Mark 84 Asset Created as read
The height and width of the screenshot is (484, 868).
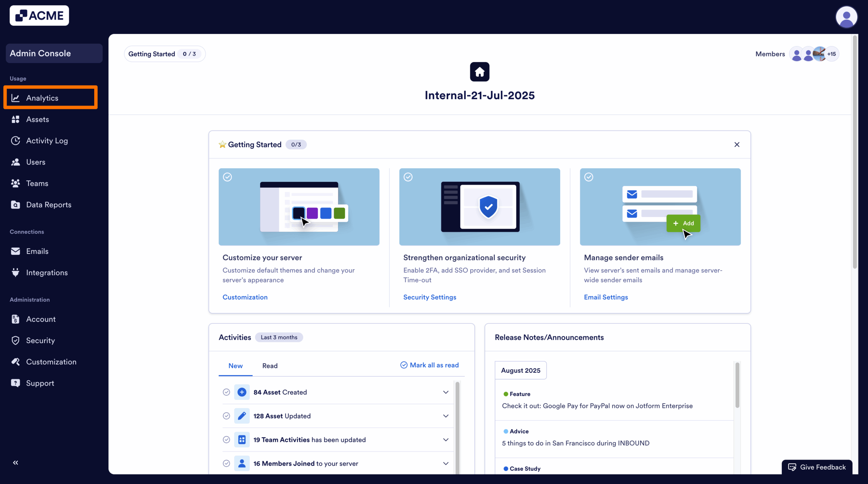coord(226,392)
